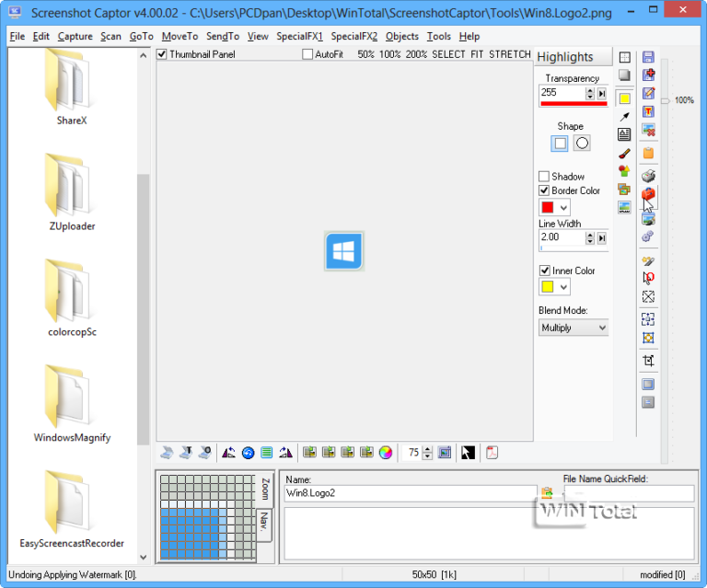Click the thumbnail panel scroll down arrow
The width and height of the screenshot is (707, 588).
click(143, 558)
